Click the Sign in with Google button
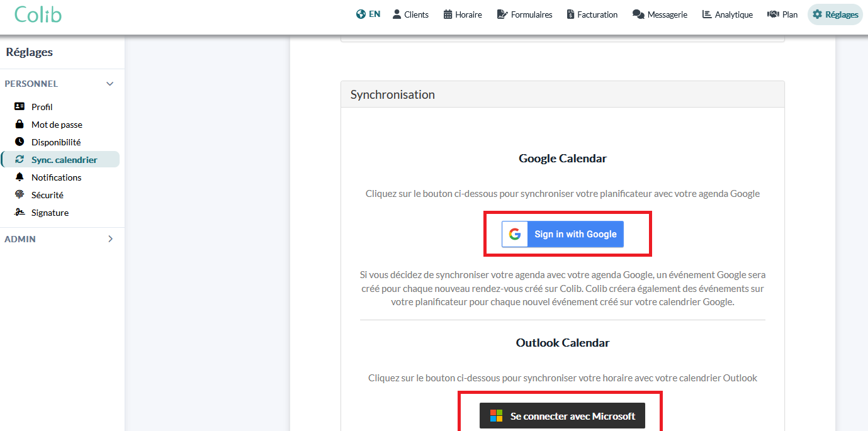The width and height of the screenshot is (868, 431). [x=563, y=234]
